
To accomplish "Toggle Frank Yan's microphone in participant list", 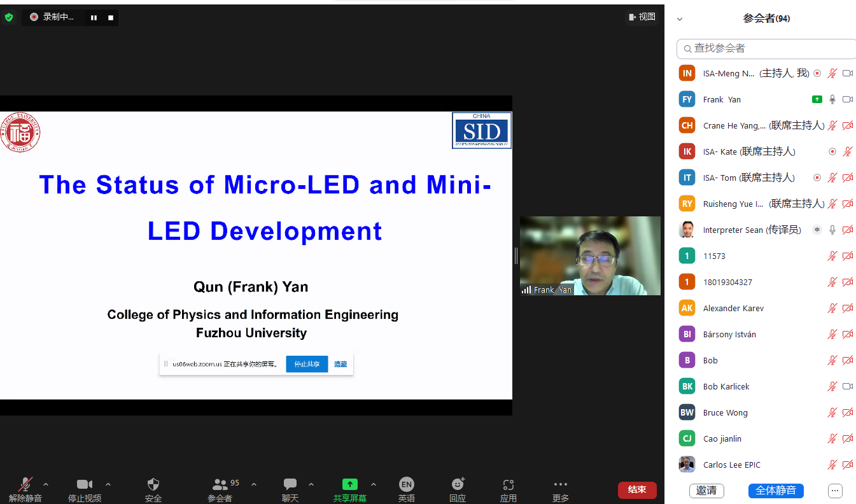I will (x=832, y=99).
